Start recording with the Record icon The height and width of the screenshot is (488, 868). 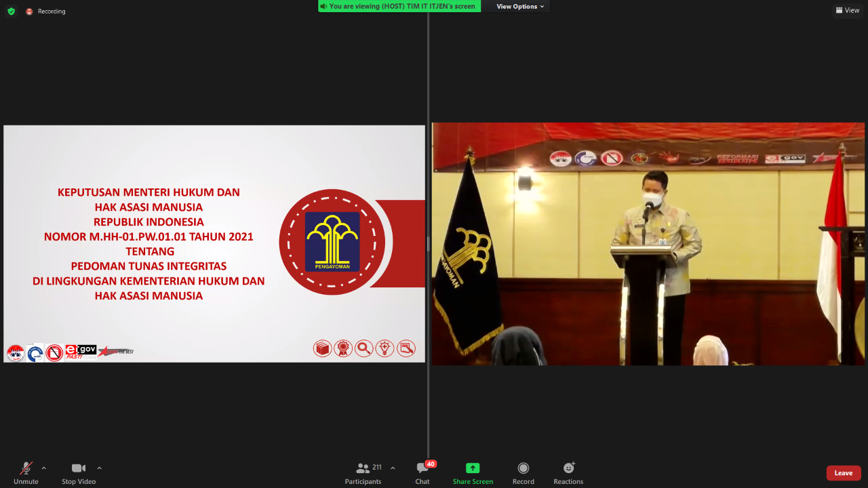pyautogui.click(x=523, y=468)
